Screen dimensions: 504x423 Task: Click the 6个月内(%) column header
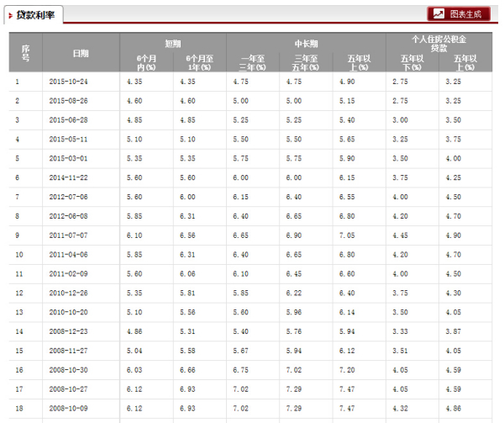[x=146, y=62]
